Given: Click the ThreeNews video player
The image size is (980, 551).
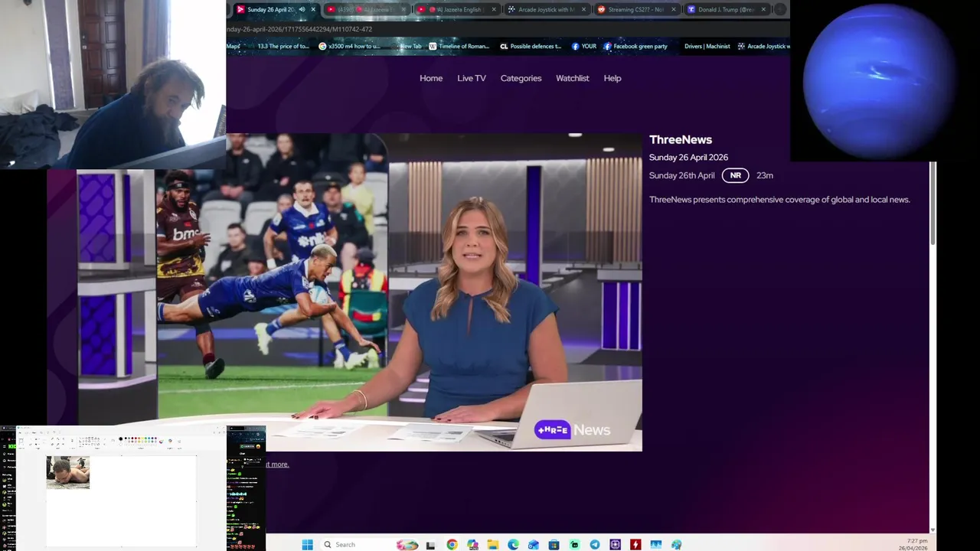Looking at the screenshot, I should tap(345, 292).
